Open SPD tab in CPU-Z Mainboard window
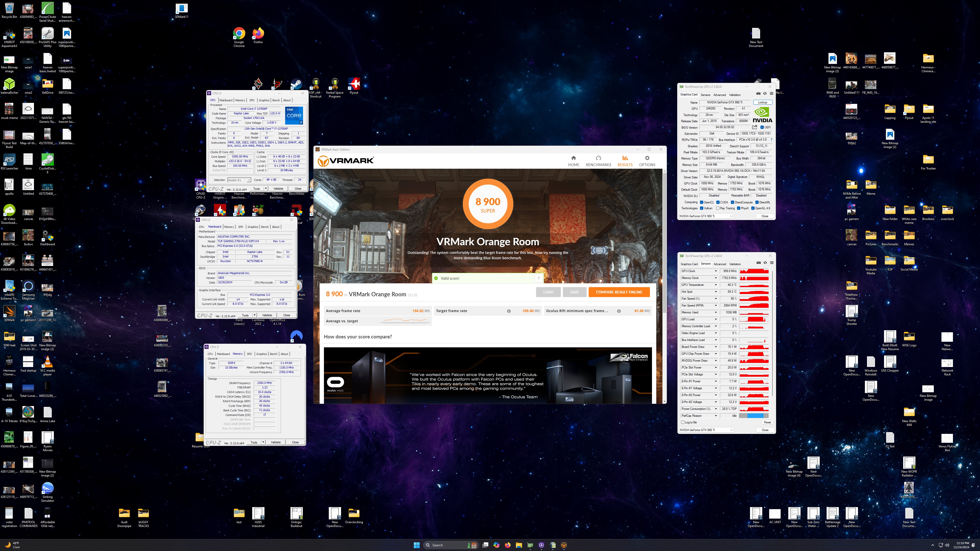The image size is (980, 551). (240, 227)
